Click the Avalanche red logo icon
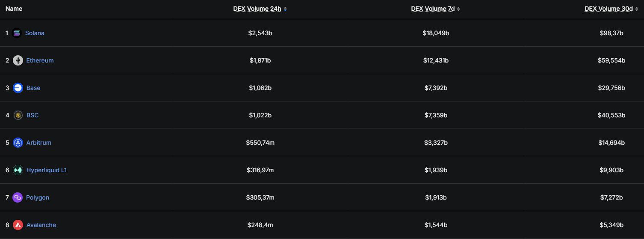644x239 pixels. pyautogui.click(x=18, y=225)
